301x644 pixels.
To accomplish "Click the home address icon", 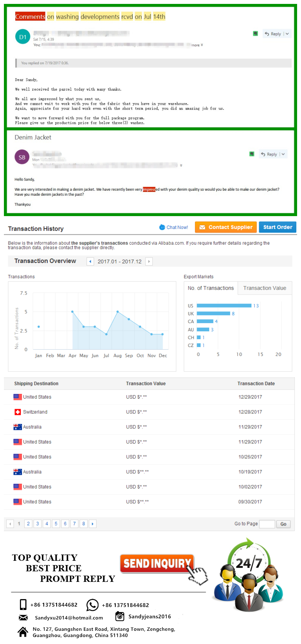I will point(23,631).
